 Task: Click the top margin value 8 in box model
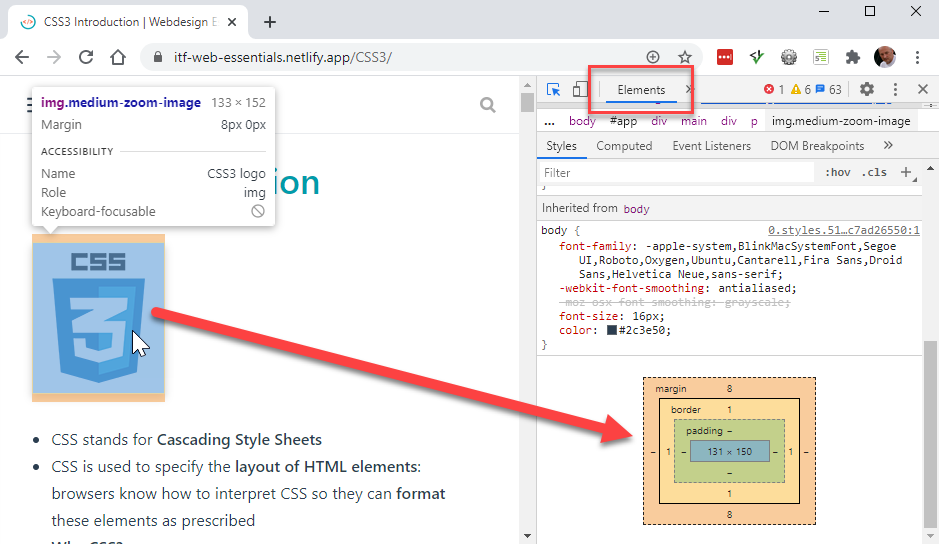(729, 389)
